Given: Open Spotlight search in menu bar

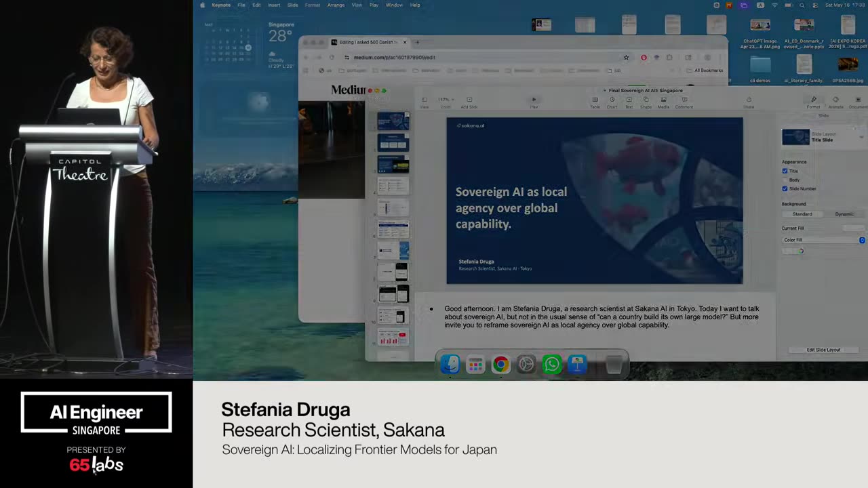Looking at the screenshot, I should (802, 5).
